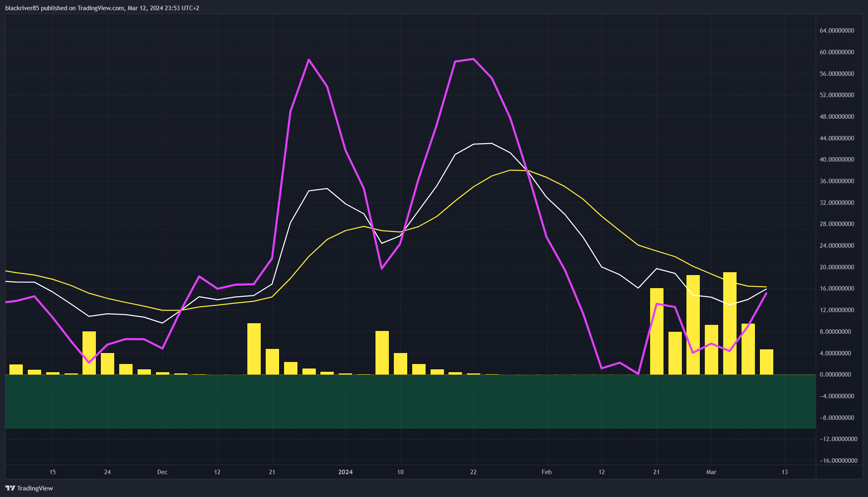Click the Feb label on the time axis

[x=546, y=472]
